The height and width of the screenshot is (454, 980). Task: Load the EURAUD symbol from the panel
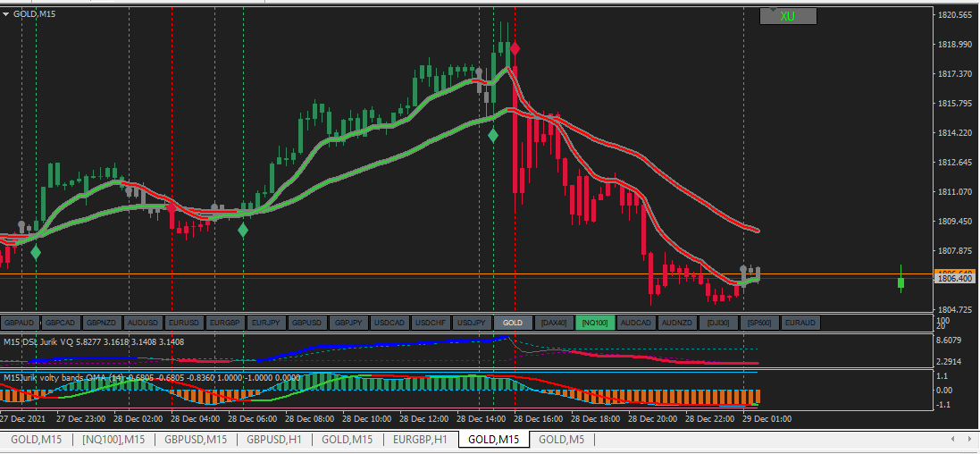tap(800, 323)
